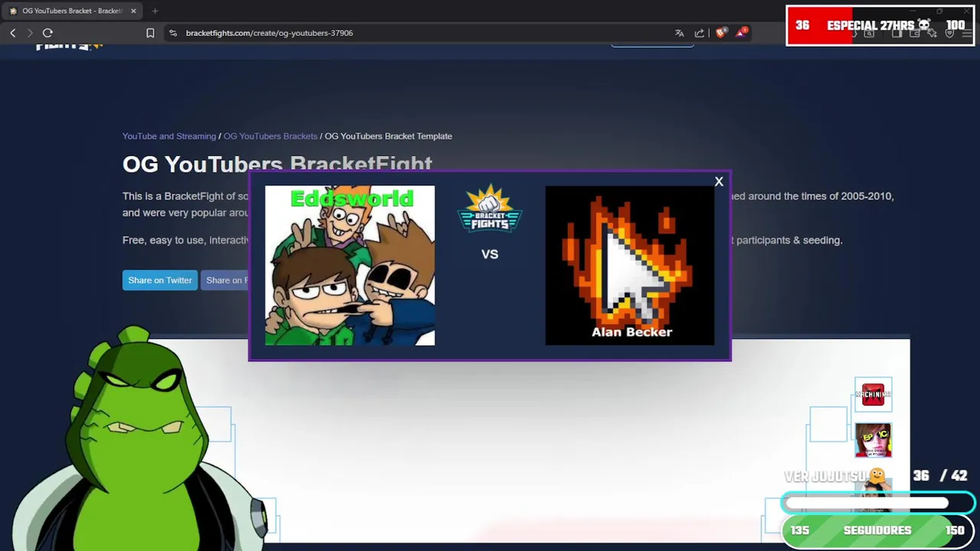Pick Eddsworld as the matchup winner
Viewport: 980px width, 551px height.
[x=350, y=266]
